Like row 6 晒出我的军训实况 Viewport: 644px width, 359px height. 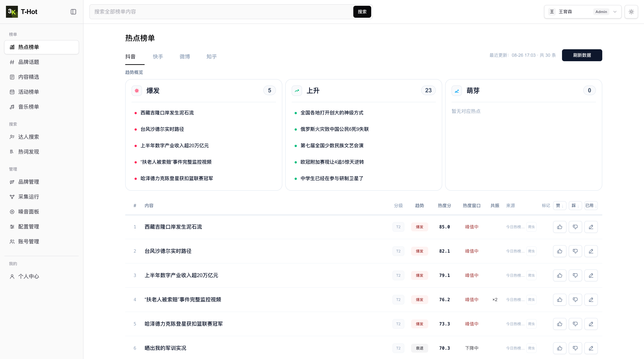[x=560, y=348]
